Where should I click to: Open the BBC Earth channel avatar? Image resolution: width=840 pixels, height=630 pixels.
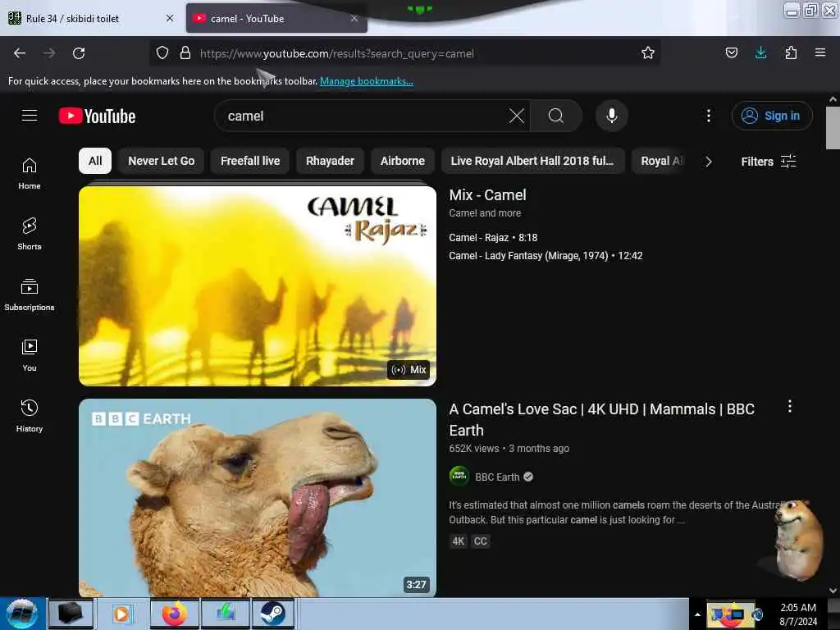click(459, 477)
